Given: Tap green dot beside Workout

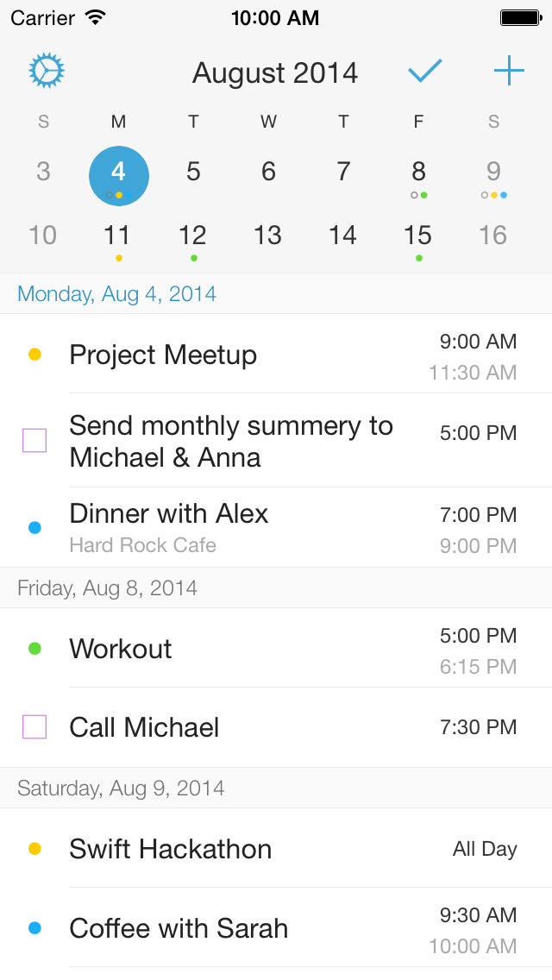Looking at the screenshot, I should coord(34,649).
